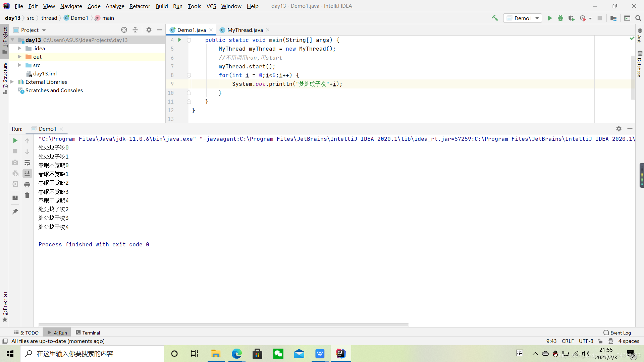Screen dimensions: 644x362
Task: Open the File menu
Action: [19, 6]
